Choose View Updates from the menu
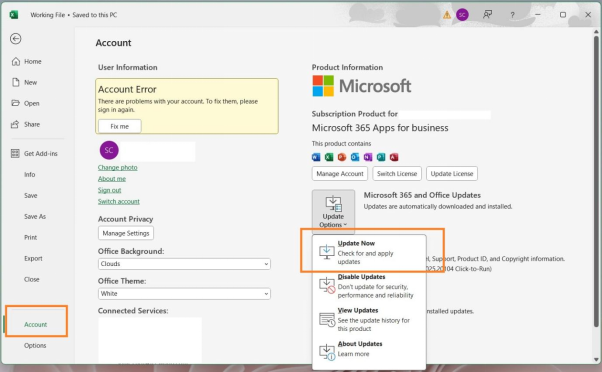602x372 pixels. pyautogui.click(x=369, y=319)
